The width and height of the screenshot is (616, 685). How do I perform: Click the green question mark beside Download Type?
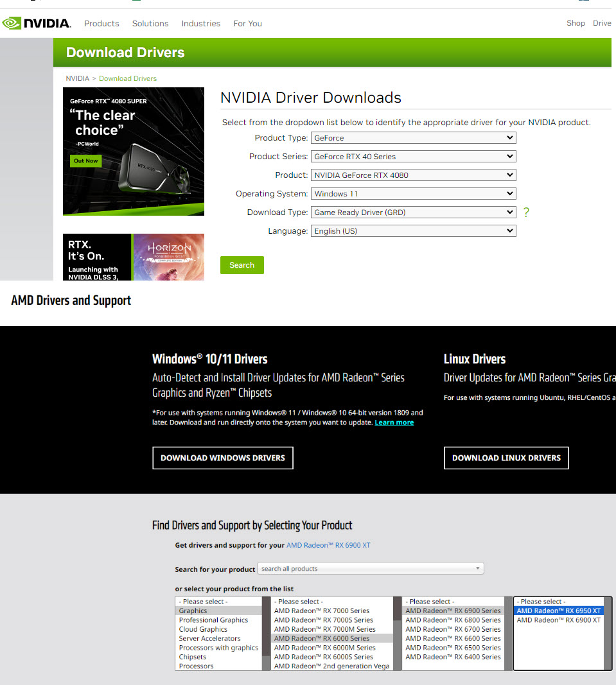pos(526,212)
